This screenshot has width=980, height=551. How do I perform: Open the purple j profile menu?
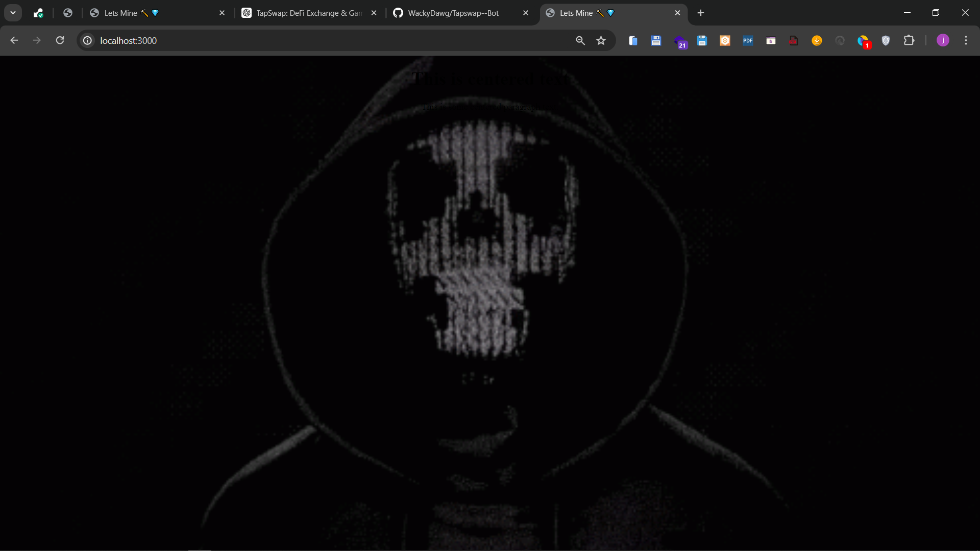click(943, 40)
